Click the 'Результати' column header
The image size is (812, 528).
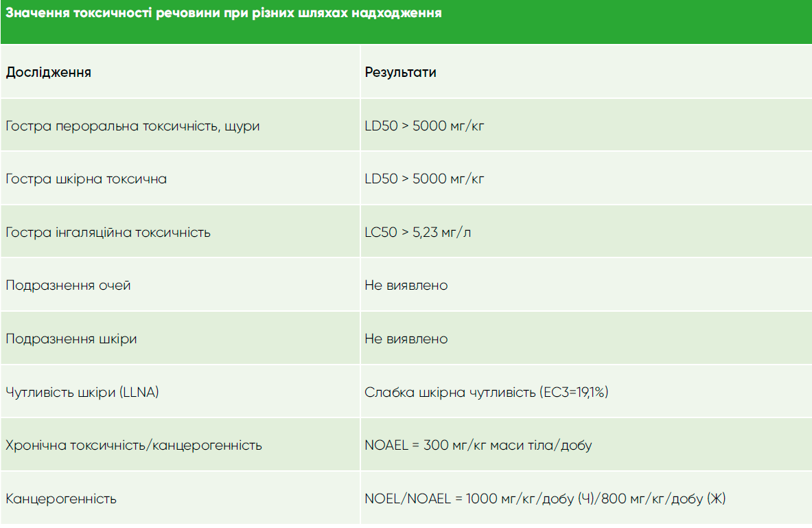click(400, 73)
